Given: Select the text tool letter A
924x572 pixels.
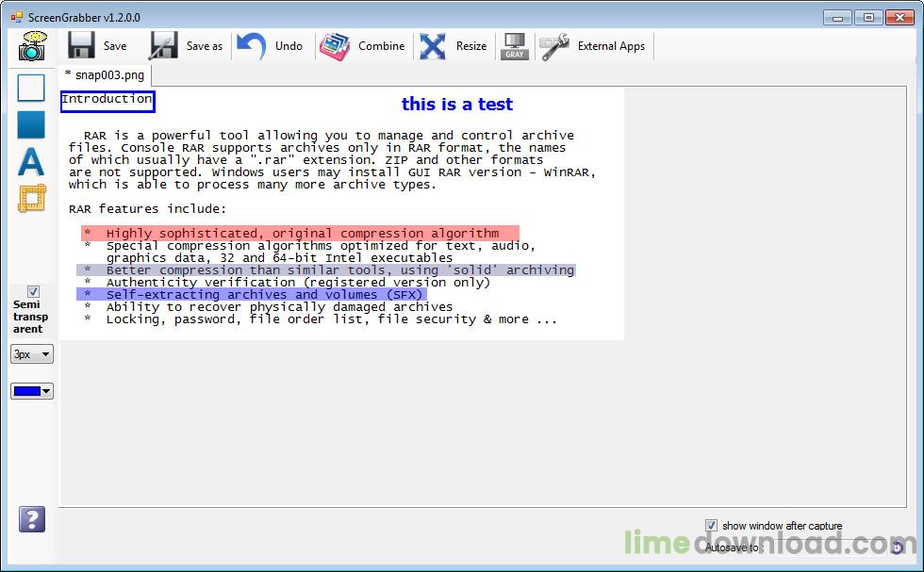Looking at the screenshot, I should point(31,161).
